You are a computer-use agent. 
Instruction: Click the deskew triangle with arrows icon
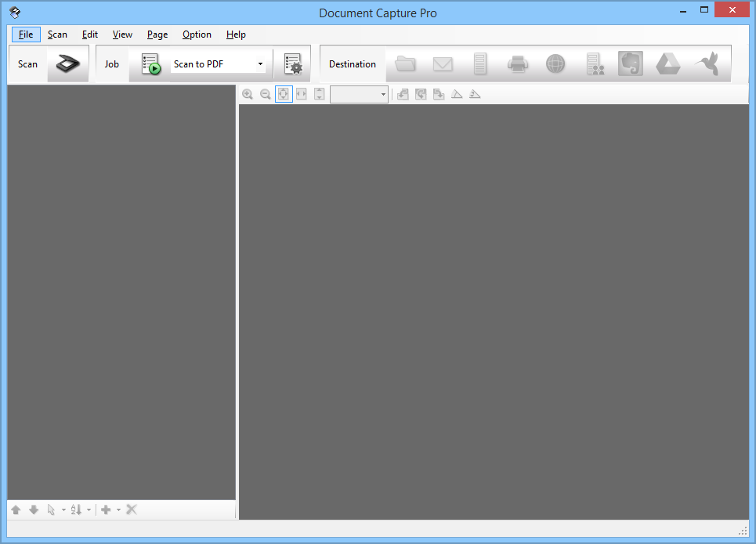coord(475,94)
